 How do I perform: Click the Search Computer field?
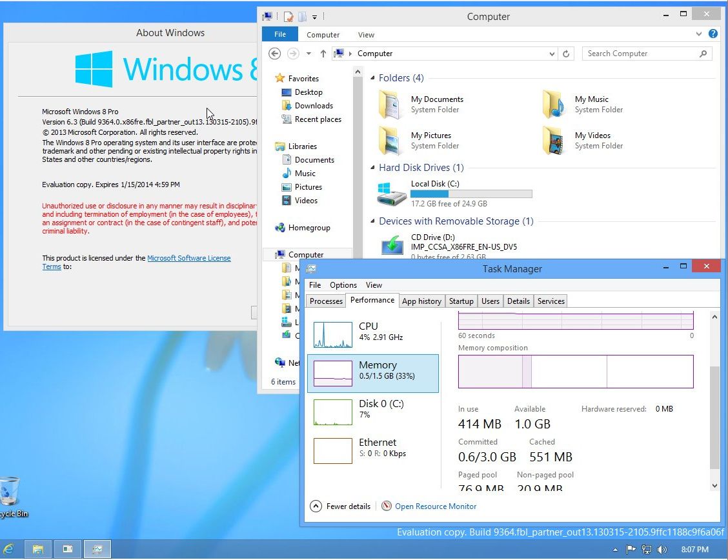coord(641,54)
